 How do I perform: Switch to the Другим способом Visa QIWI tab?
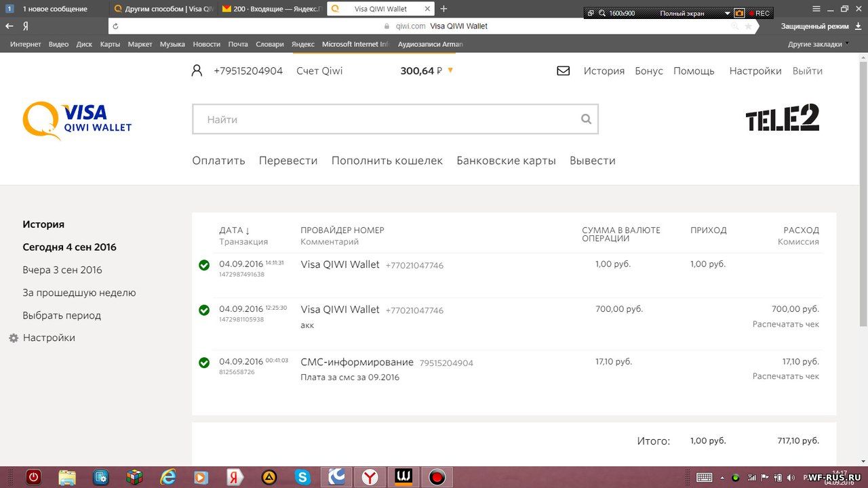click(x=163, y=9)
